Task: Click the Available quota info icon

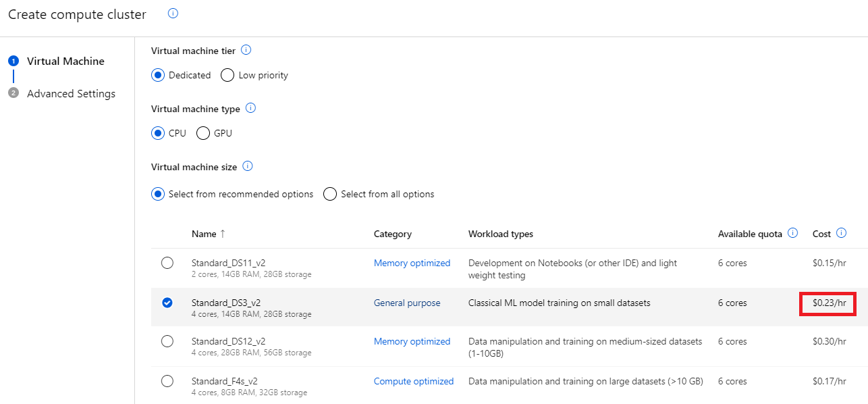Action: (x=793, y=233)
